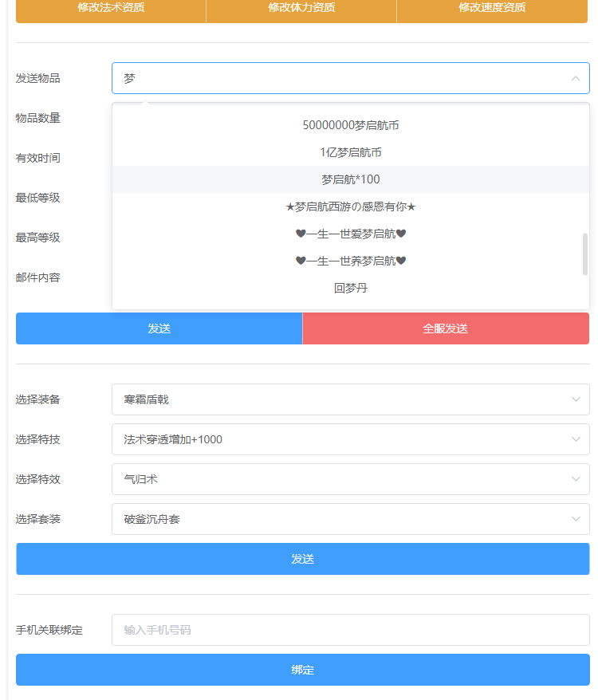Open the 选择特效 气归术 dropdown

tap(350, 479)
